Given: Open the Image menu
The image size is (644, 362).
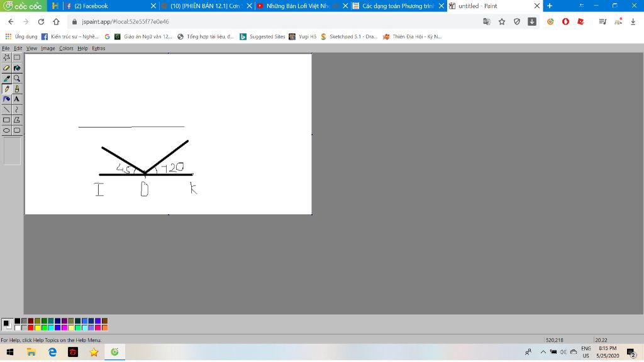Looking at the screenshot, I should (x=48, y=48).
